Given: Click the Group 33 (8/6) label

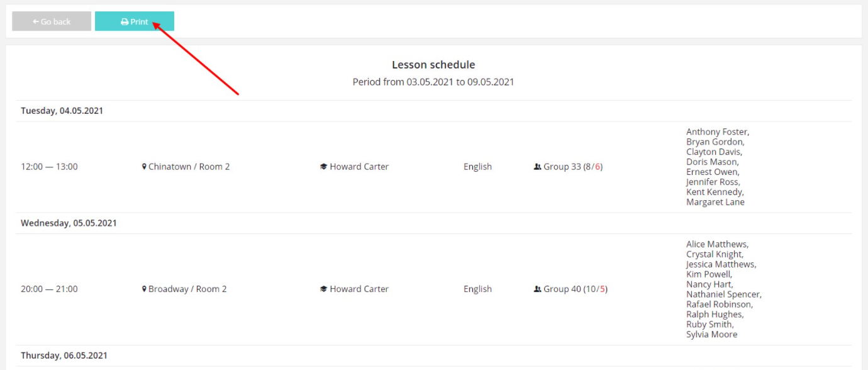Looking at the screenshot, I should pyautogui.click(x=573, y=167).
